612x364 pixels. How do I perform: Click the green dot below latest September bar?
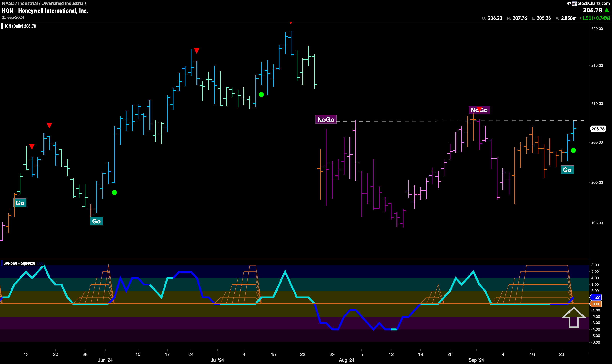point(573,150)
